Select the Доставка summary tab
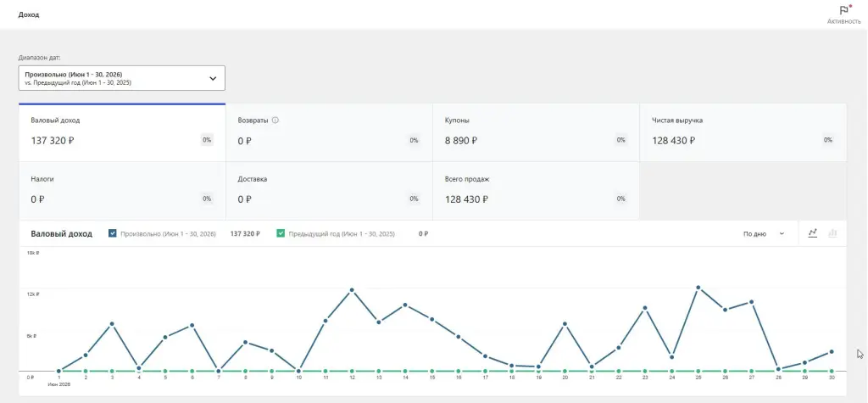This screenshot has height=403, width=868. (x=330, y=191)
